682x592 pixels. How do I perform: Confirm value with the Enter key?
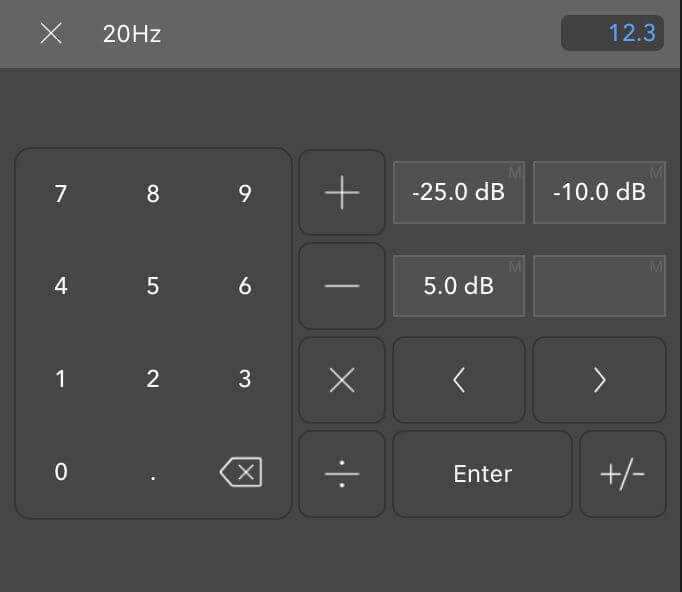coord(482,474)
